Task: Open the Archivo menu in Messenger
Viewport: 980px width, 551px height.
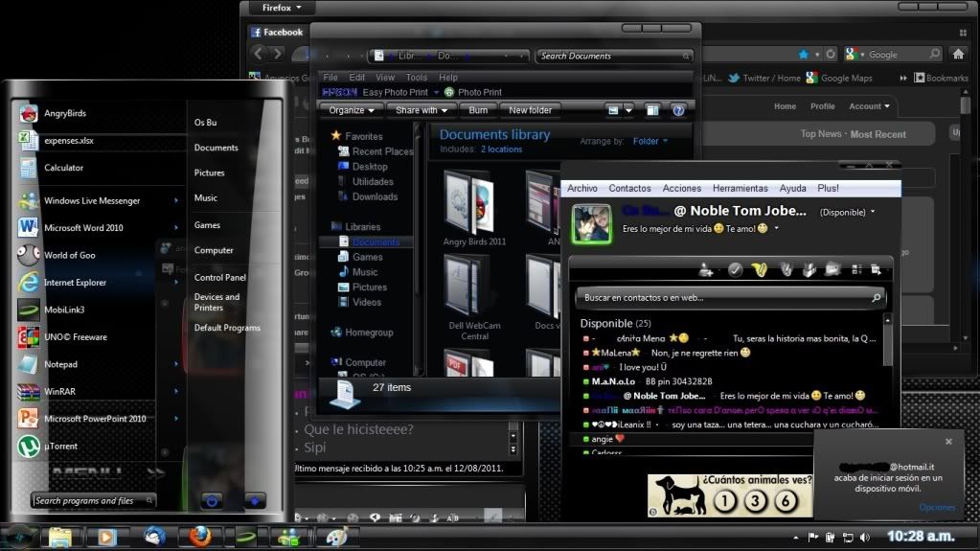Action: click(581, 188)
